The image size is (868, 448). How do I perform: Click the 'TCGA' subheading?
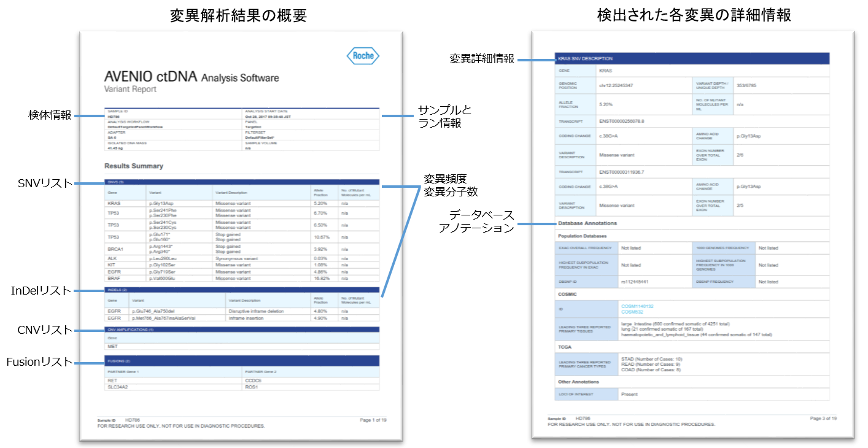[564, 347]
